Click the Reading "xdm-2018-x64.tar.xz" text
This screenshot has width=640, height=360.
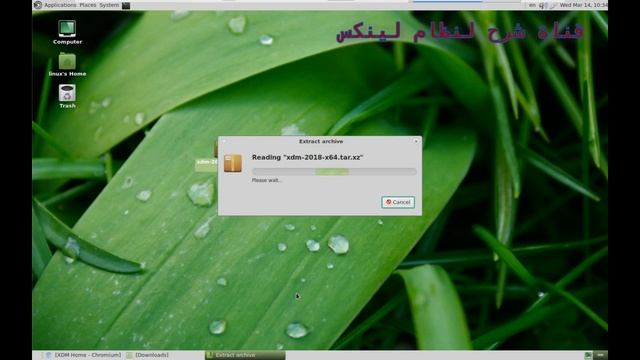click(307, 157)
